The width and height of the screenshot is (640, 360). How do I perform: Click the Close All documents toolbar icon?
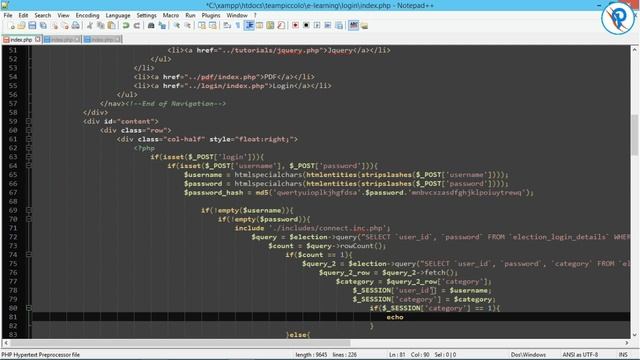pos(65,25)
